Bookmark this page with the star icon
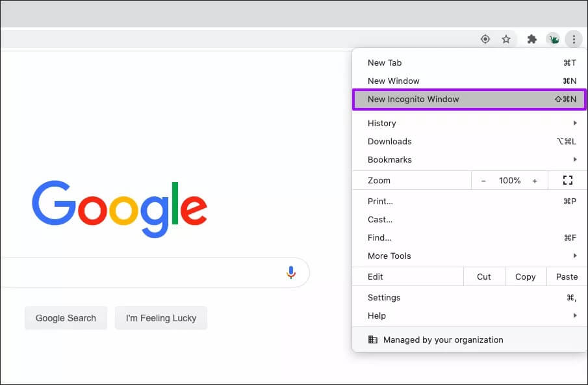588x385 pixels. 506,39
